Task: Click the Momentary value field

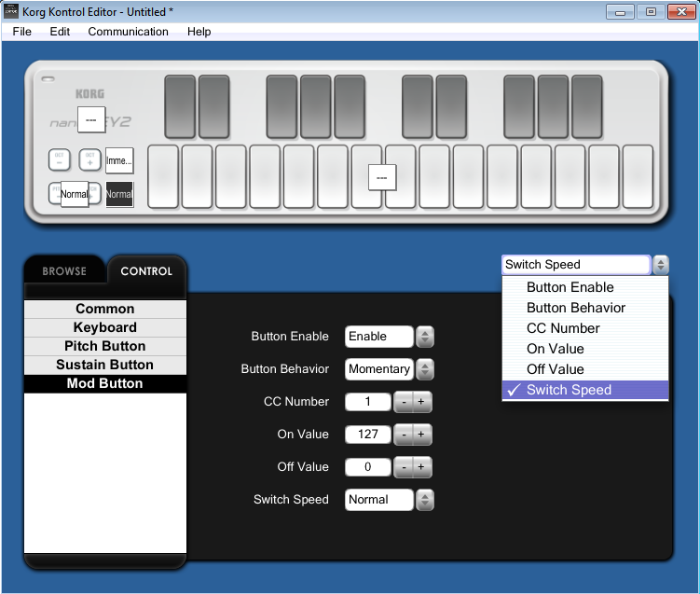Action: (379, 369)
